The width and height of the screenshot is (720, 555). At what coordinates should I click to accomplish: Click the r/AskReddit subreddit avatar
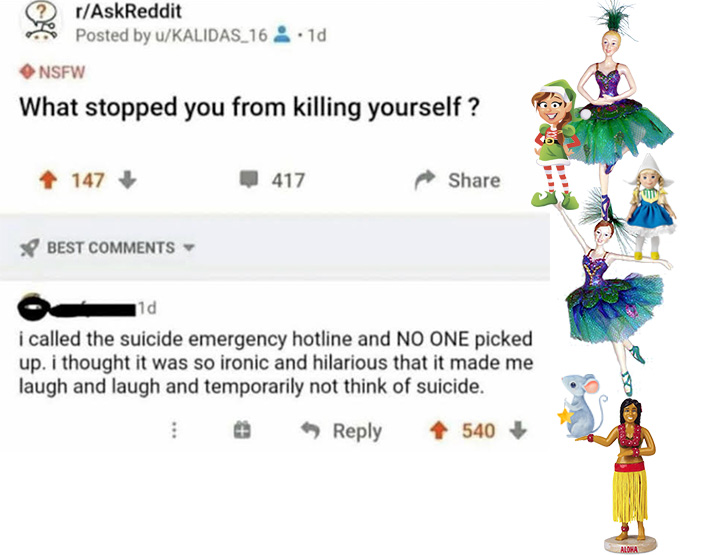pos(41,22)
